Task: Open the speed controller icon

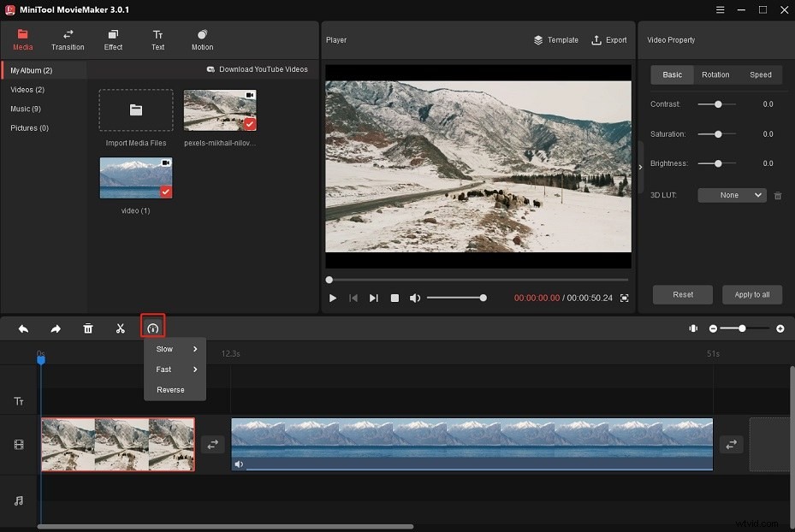Action: 152,328
